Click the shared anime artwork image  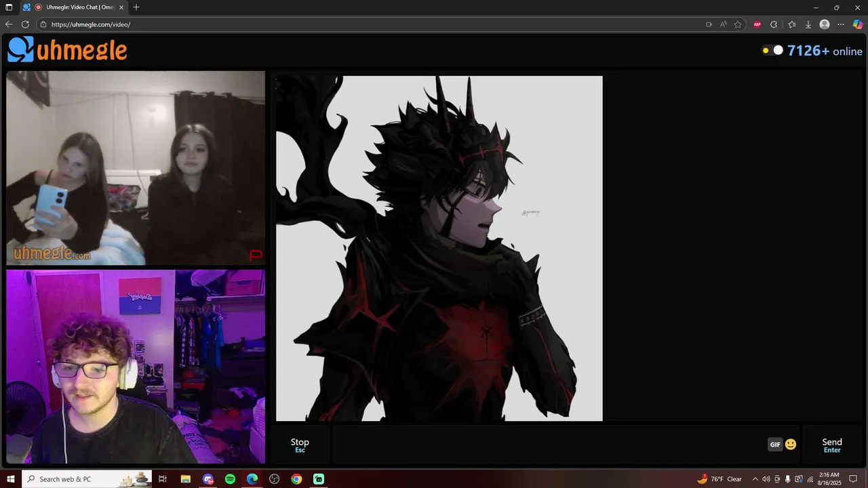pyautogui.click(x=439, y=248)
